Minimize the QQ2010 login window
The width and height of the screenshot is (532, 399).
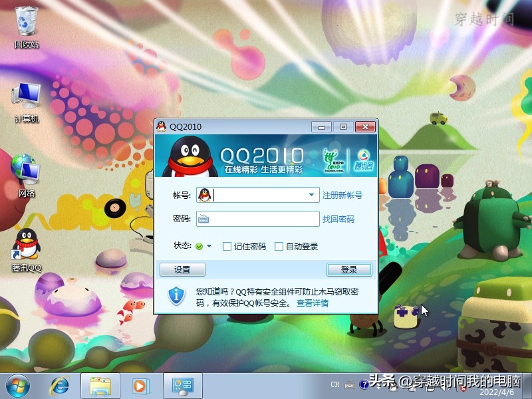click(322, 127)
